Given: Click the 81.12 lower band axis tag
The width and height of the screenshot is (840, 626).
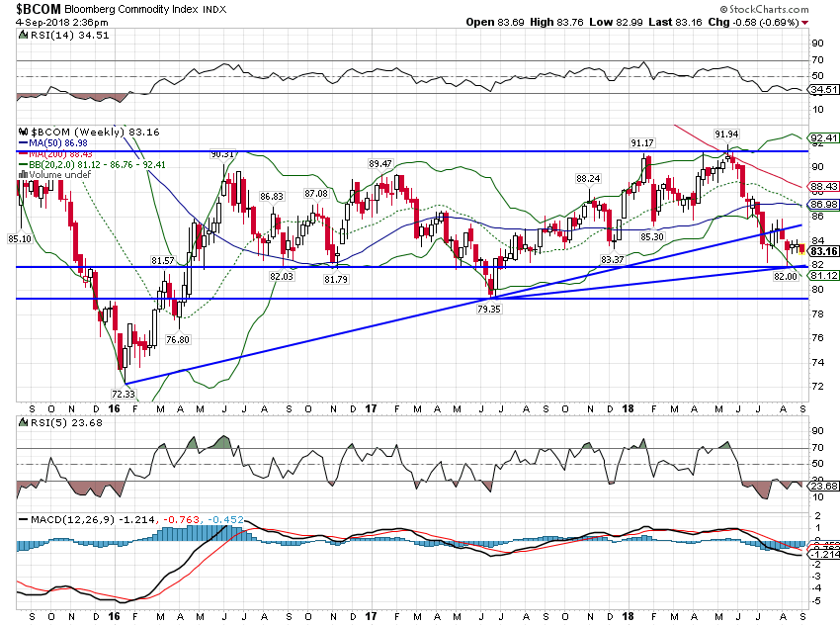Looking at the screenshot, I should tap(824, 276).
